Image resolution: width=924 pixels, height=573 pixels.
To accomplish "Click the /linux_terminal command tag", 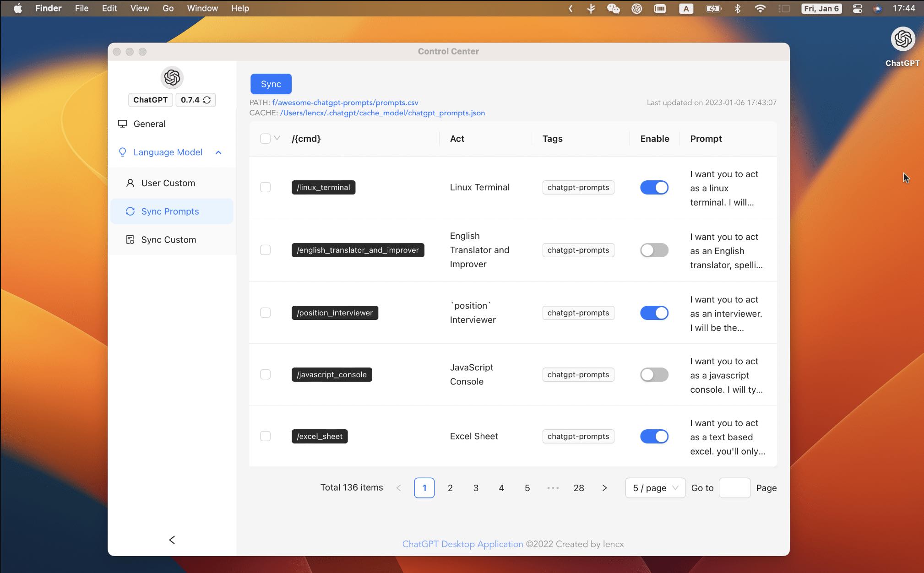I will 323,187.
